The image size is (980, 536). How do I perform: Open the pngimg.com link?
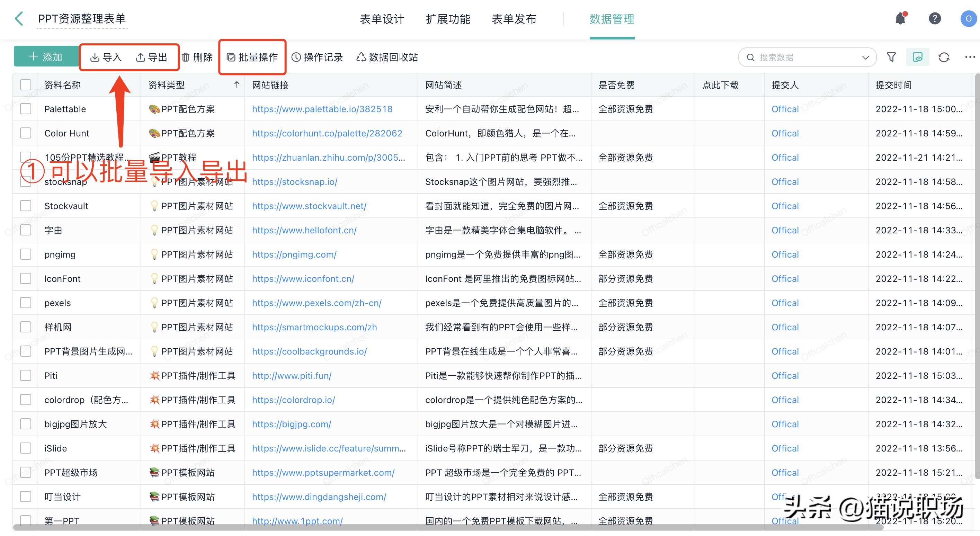tap(294, 254)
